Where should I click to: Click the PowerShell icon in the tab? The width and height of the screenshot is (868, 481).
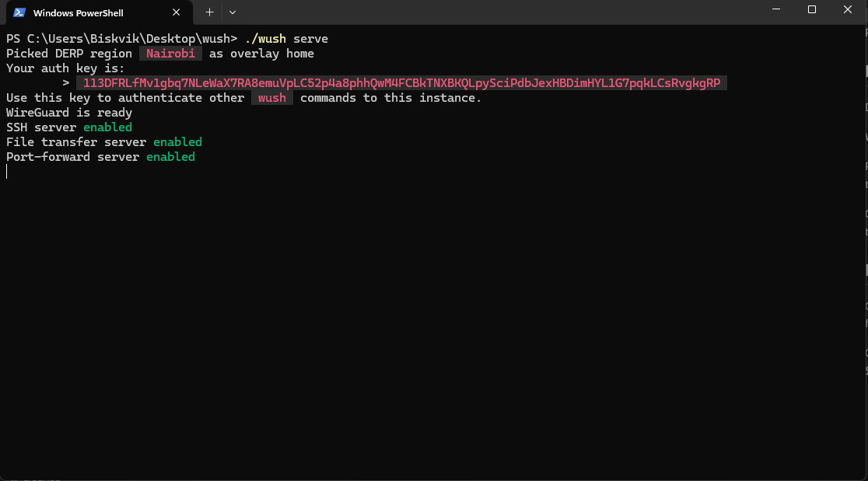tap(19, 12)
